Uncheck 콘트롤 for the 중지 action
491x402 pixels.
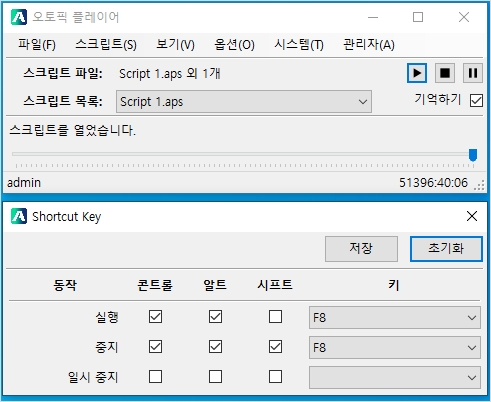[155, 347]
